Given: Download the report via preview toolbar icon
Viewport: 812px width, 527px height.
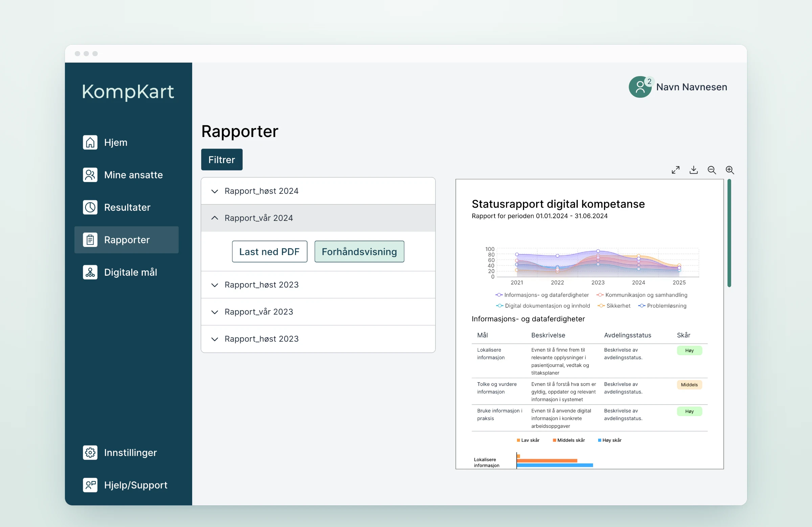Looking at the screenshot, I should (694, 170).
